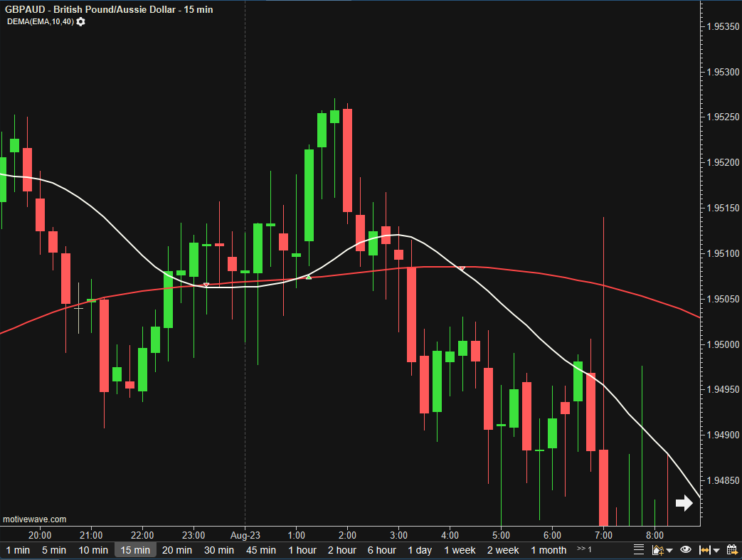Image resolution: width=742 pixels, height=560 pixels.
Task: Expand the add study dropdown arrow
Action: point(669,551)
